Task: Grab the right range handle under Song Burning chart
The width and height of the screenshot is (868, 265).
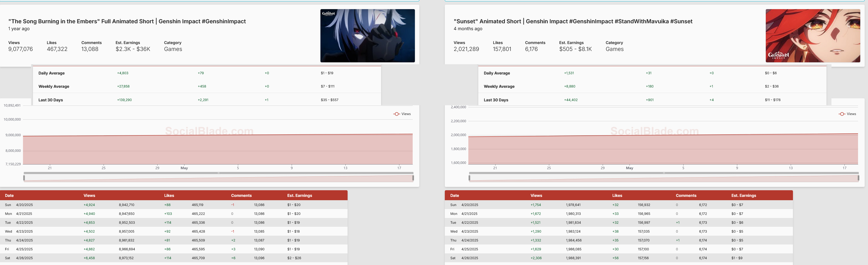Action: click(x=413, y=177)
